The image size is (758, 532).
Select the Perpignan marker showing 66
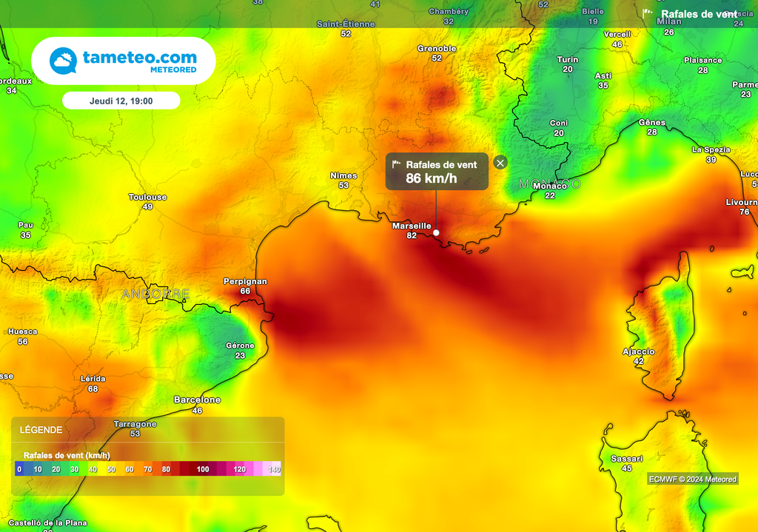point(244,286)
